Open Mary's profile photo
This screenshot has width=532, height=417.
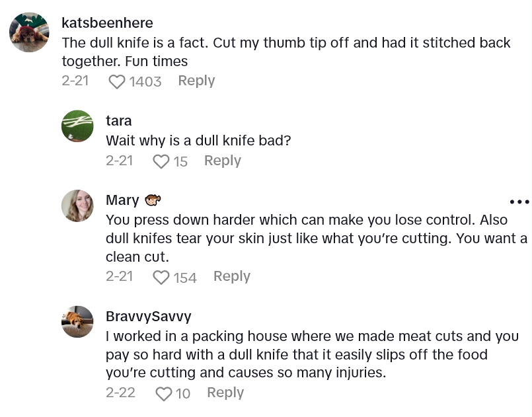[77, 206]
